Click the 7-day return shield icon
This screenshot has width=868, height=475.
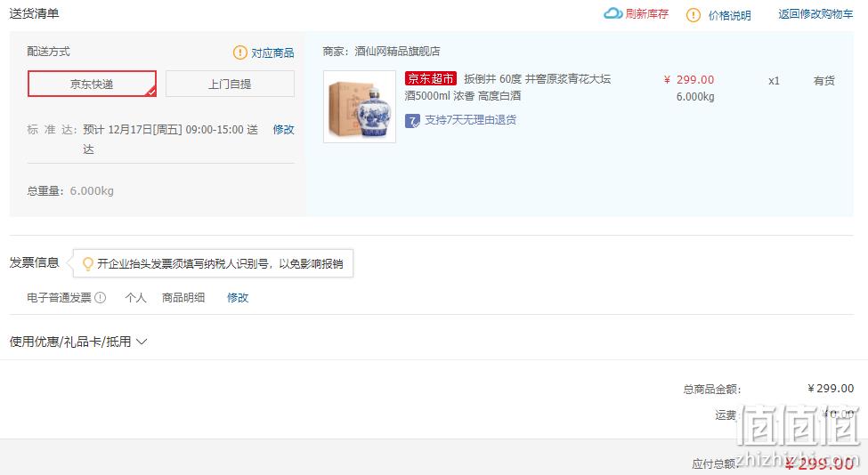tap(412, 121)
